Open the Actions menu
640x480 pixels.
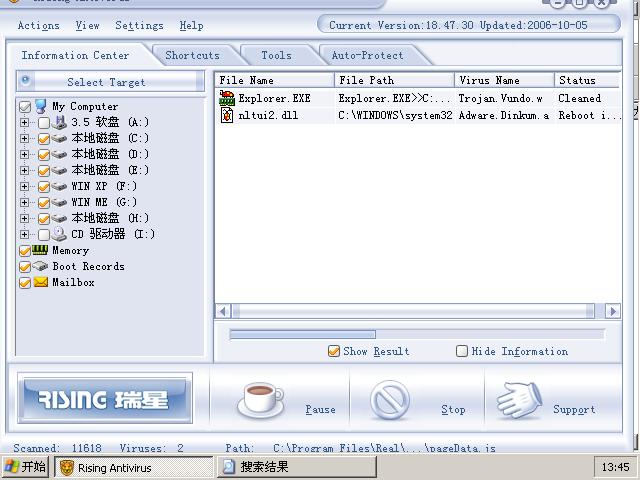click(x=38, y=26)
